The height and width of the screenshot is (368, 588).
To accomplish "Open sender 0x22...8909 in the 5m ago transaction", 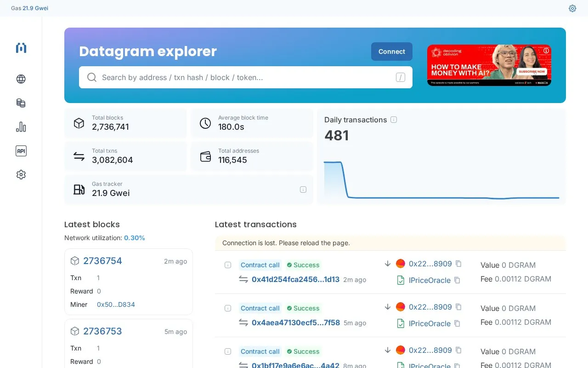I will pyautogui.click(x=430, y=307).
